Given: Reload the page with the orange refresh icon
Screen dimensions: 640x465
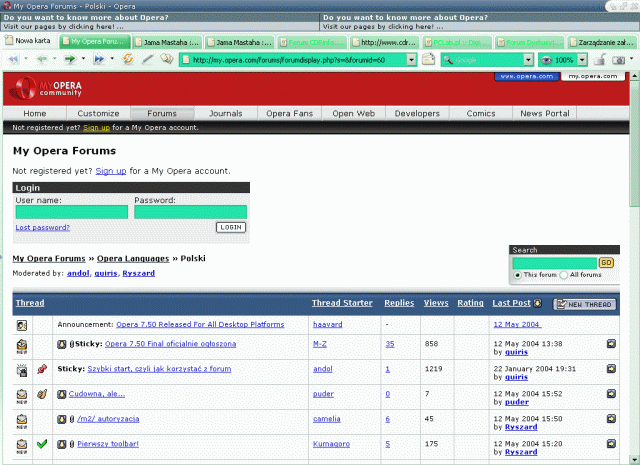Looking at the screenshot, I should tap(128, 60).
